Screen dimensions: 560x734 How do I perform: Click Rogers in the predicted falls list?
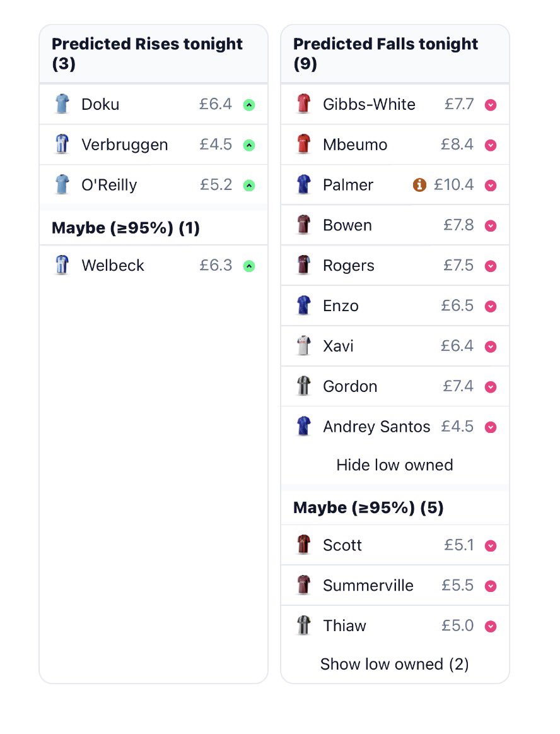coord(349,266)
